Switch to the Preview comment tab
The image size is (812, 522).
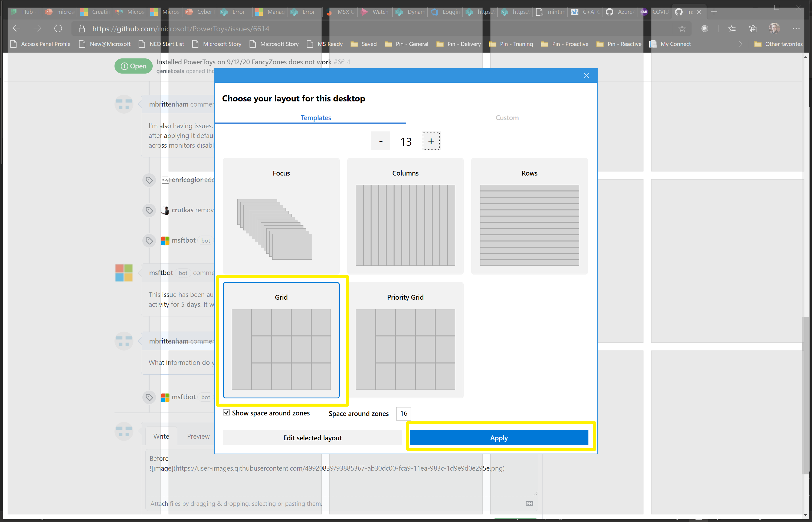(x=198, y=436)
